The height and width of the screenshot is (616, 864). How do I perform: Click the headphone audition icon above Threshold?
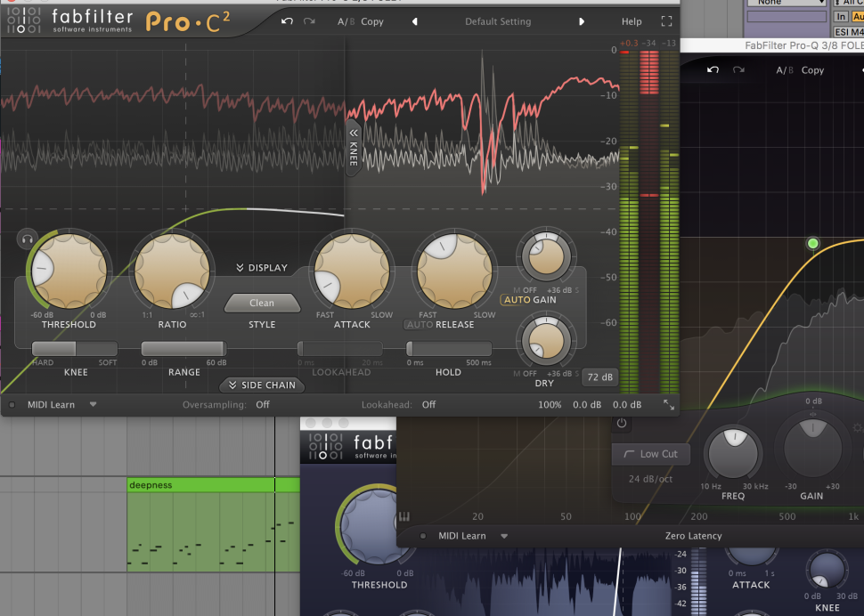point(27,239)
